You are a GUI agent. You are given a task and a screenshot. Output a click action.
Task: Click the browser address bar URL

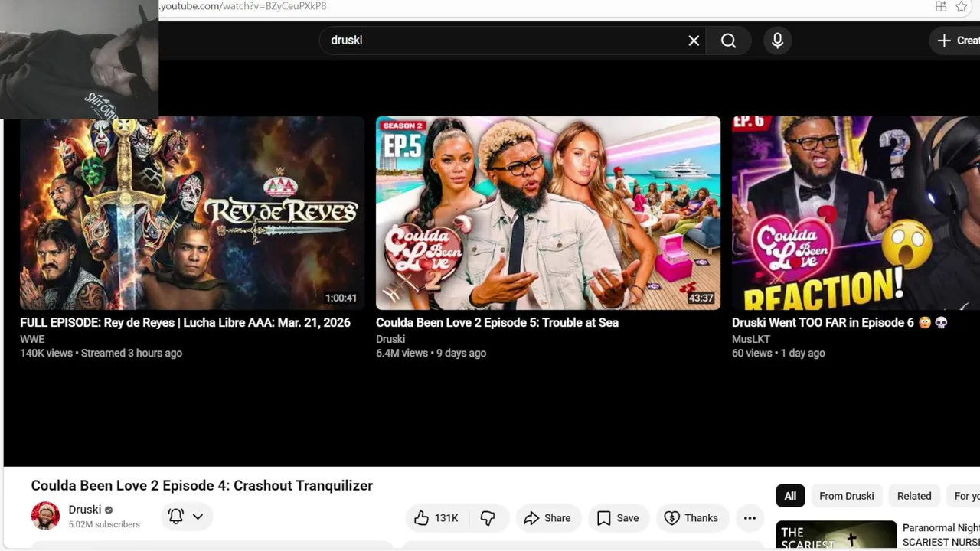click(x=243, y=6)
